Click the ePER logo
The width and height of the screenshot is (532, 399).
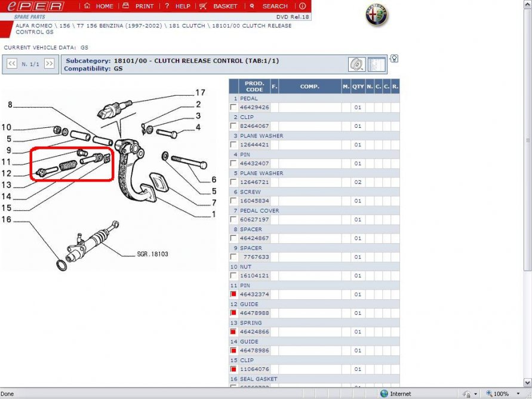[37, 6]
